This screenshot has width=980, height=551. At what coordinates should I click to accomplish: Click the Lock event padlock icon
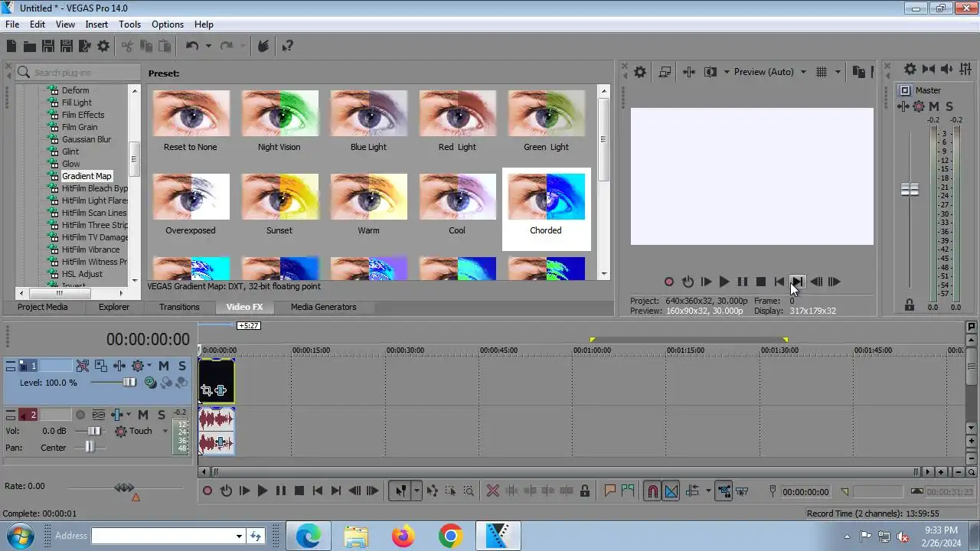[585, 491]
